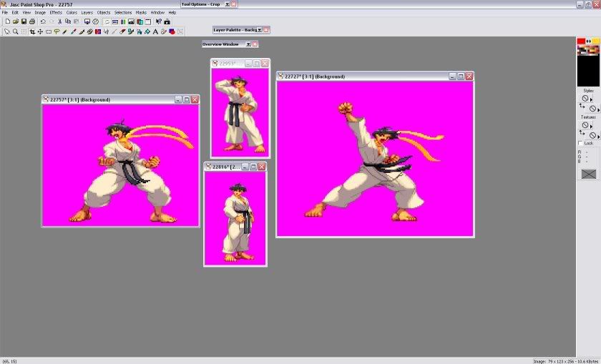Select the Freehand lasso tool
The width and height of the screenshot is (601, 364).
tap(57, 31)
